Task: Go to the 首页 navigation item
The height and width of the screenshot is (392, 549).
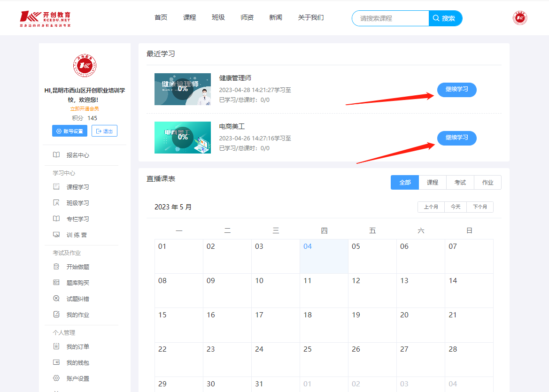Action: click(161, 17)
